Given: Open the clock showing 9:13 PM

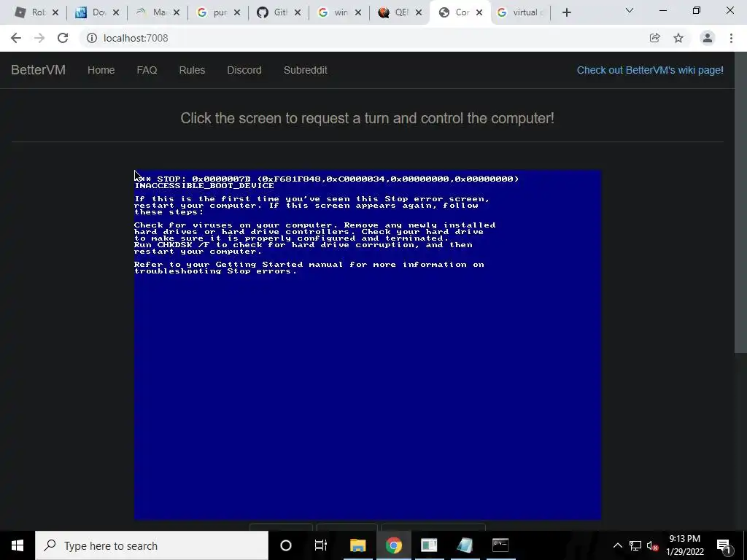Looking at the screenshot, I should point(684,545).
